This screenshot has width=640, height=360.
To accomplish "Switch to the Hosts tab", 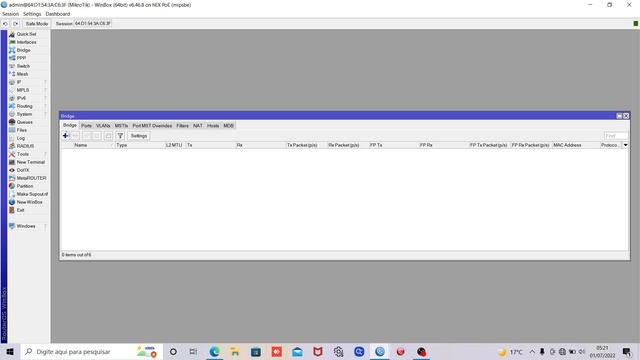I will (x=213, y=126).
